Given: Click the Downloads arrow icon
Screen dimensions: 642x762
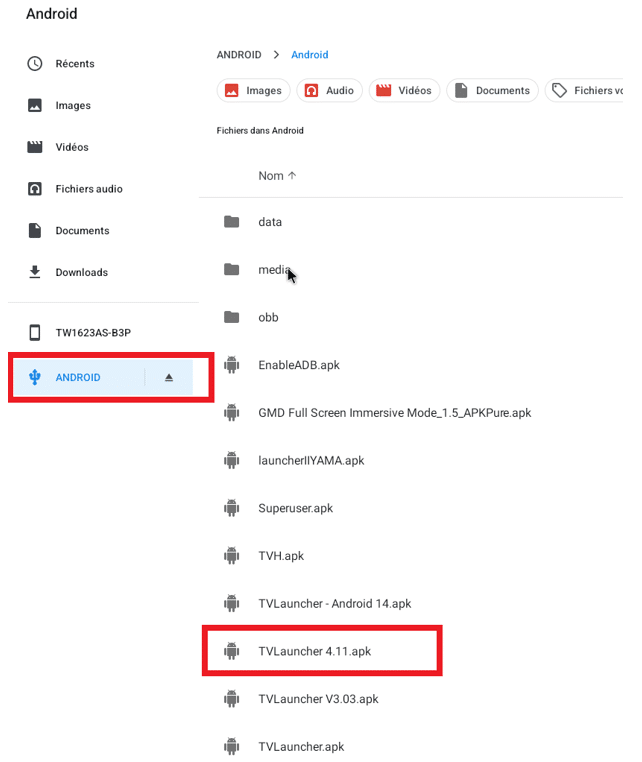Looking at the screenshot, I should point(35,272).
